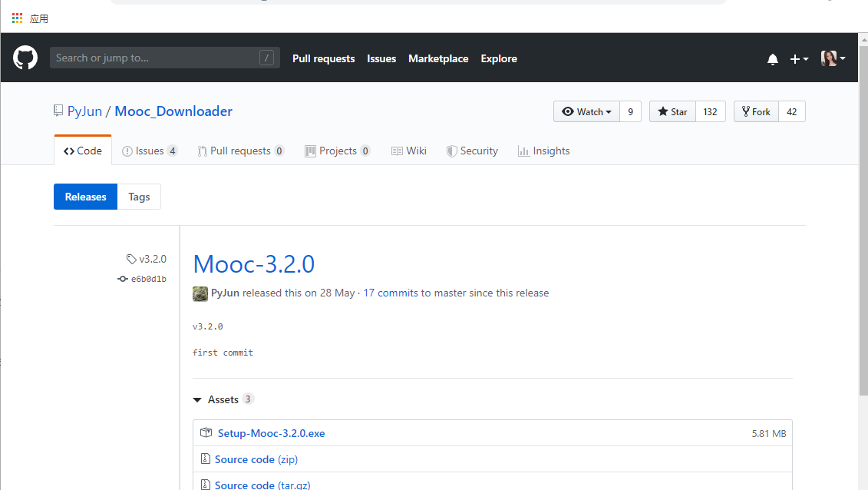Select the Releases button
Screen dimensions: 868x490
[85, 197]
